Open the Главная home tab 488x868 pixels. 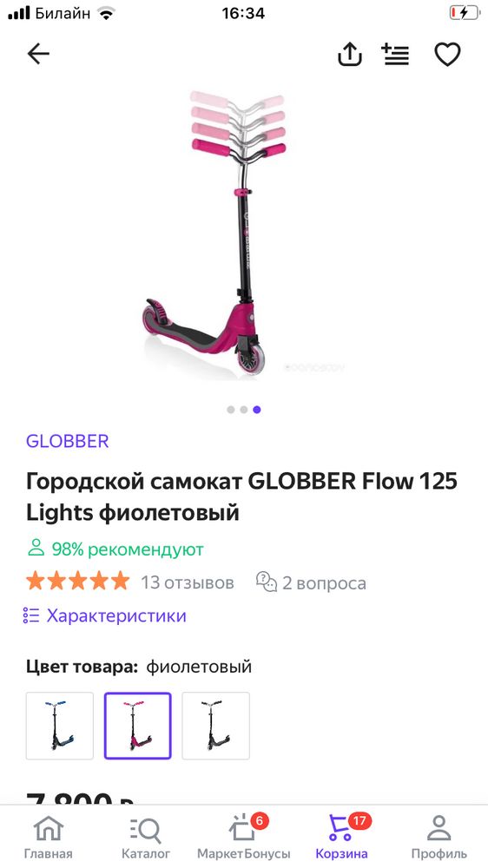pyautogui.click(x=48, y=837)
